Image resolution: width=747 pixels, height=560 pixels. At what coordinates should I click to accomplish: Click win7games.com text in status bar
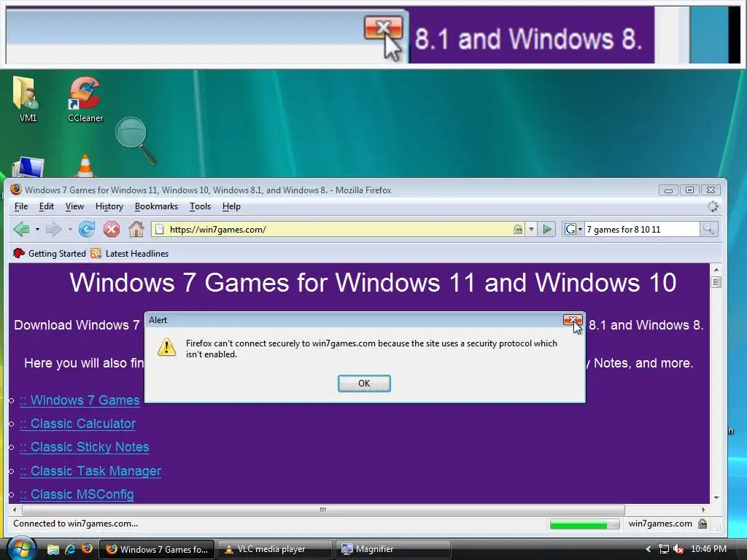coord(660,524)
